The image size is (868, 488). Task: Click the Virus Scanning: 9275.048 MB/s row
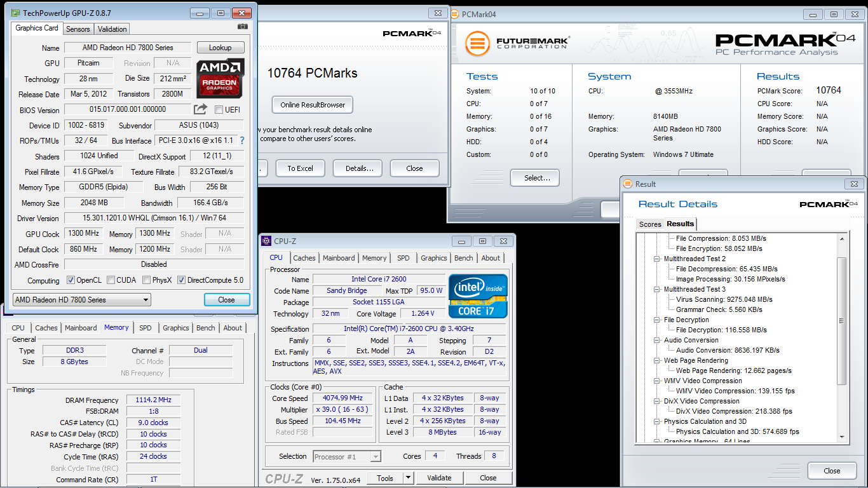(x=724, y=299)
